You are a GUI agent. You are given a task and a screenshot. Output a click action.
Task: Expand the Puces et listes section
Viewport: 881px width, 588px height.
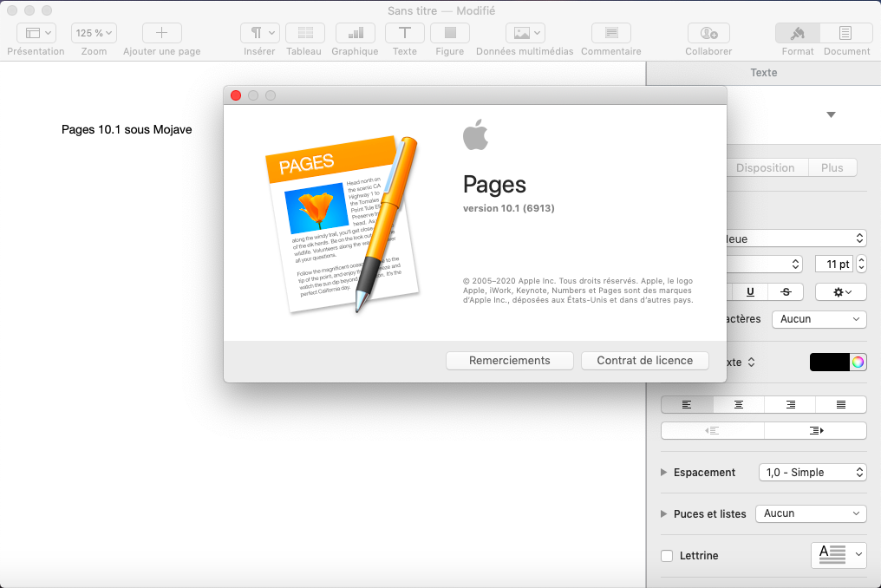[663, 513]
